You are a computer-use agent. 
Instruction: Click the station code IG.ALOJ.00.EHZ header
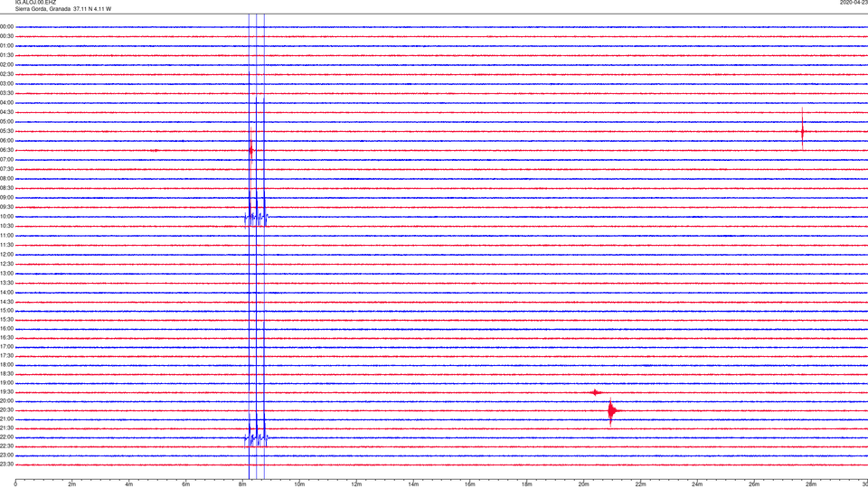[x=35, y=3]
